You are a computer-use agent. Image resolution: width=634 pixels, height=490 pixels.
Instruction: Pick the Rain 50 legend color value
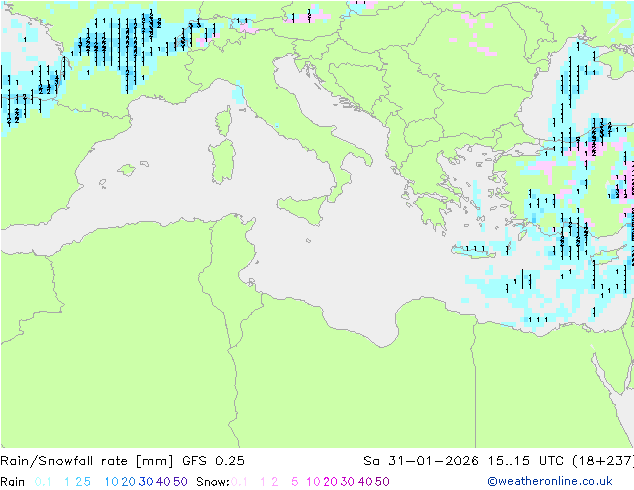180,482
